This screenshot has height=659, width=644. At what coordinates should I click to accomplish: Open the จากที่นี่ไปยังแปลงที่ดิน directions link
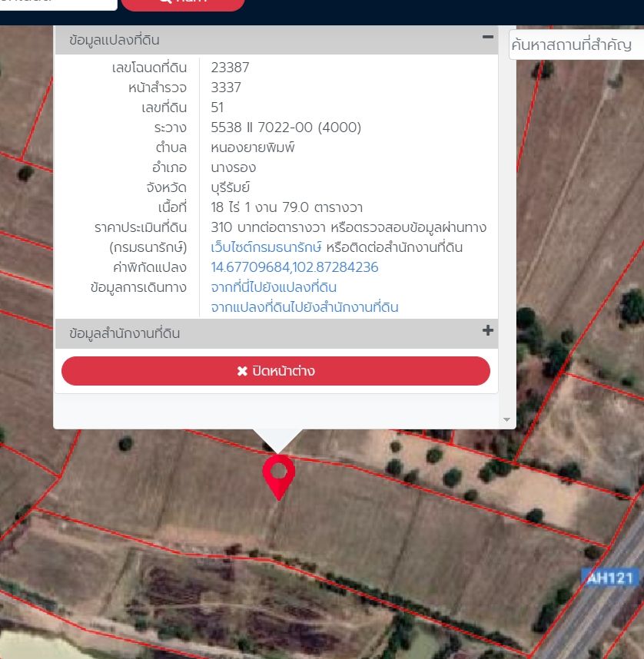(274, 287)
